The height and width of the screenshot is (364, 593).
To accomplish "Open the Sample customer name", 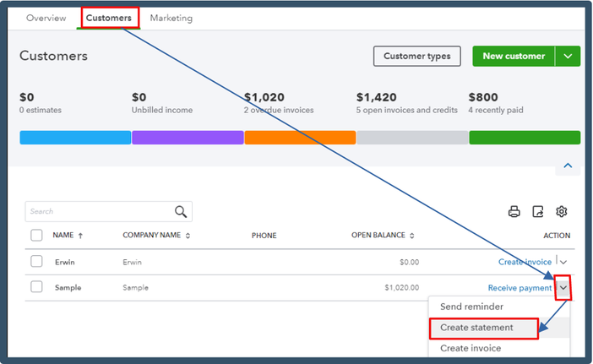I will (68, 288).
